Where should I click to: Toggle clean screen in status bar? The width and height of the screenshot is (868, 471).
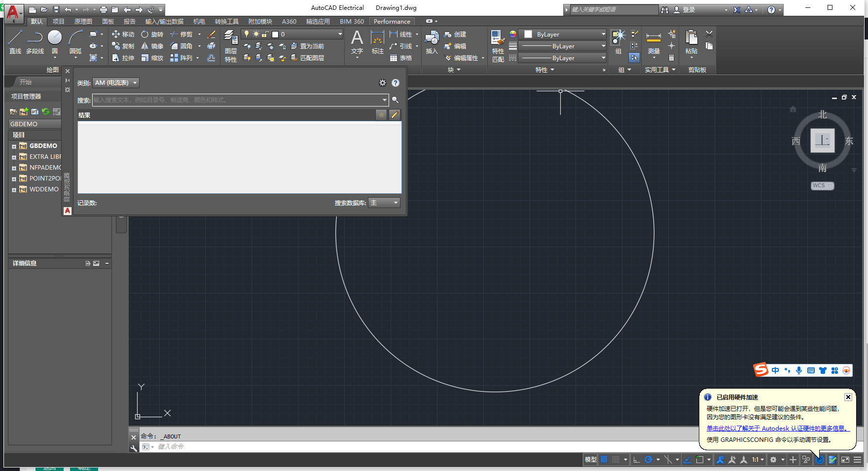click(x=845, y=460)
